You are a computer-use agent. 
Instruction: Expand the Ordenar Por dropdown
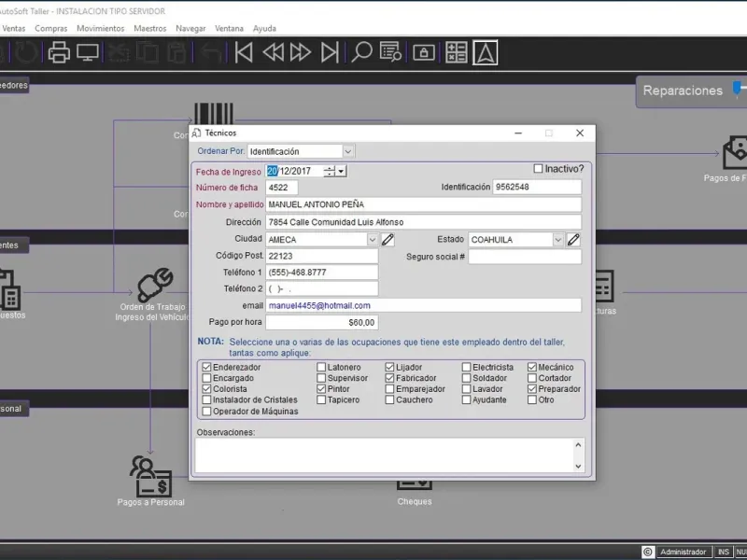coord(348,151)
